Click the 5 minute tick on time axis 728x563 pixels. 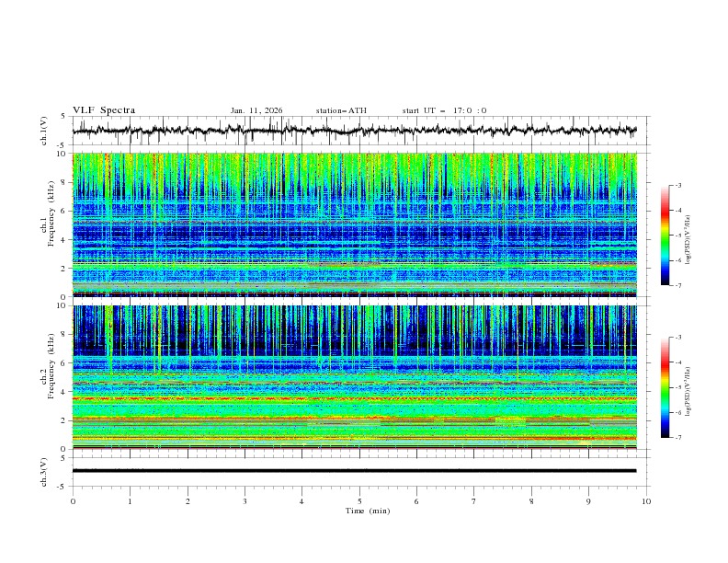pyautogui.click(x=359, y=501)
